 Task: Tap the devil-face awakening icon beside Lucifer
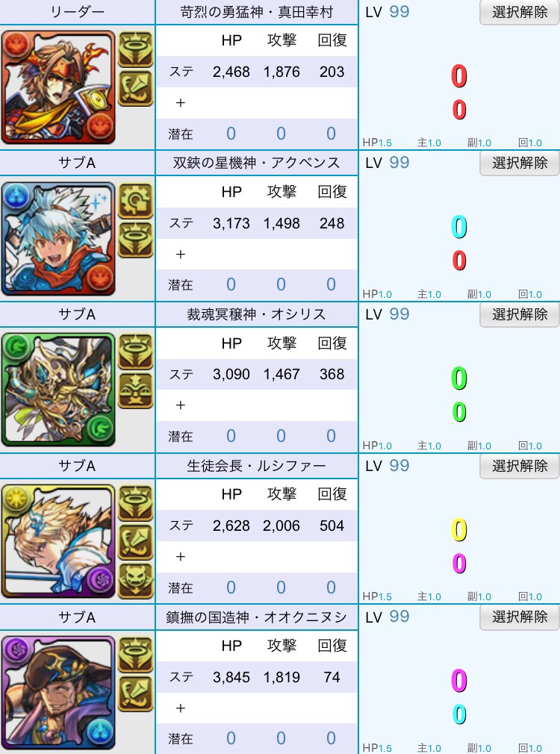click(136, 581)
